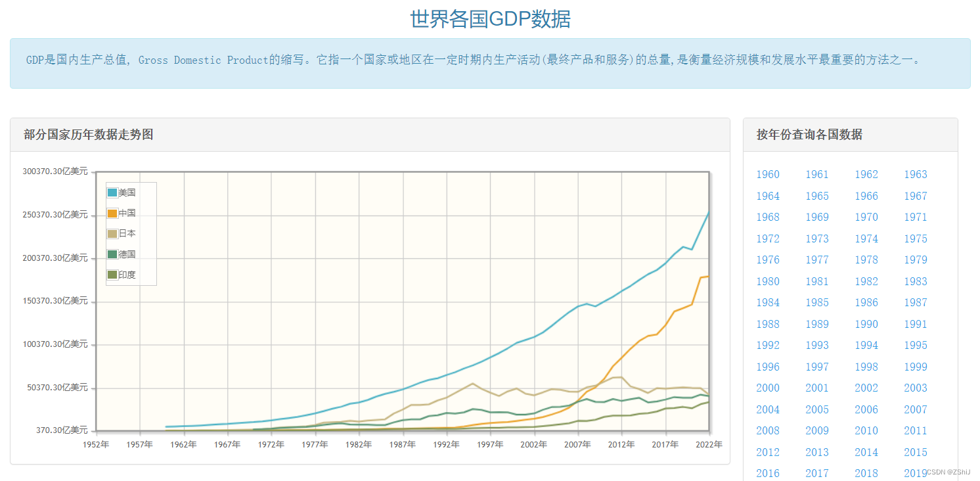The image size is (980, 481).
Task: Go to 2014 GDP data
Action: pos(866,452)
